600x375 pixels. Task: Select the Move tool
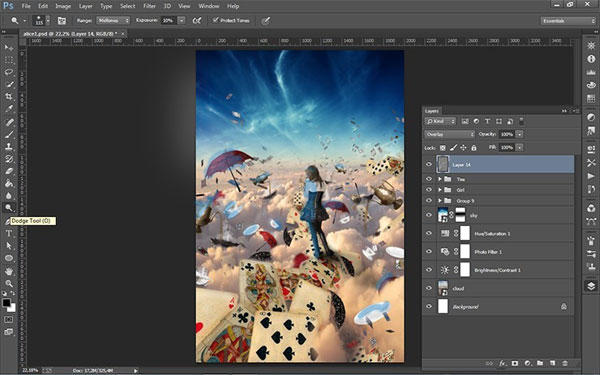(x=8, y=48)
